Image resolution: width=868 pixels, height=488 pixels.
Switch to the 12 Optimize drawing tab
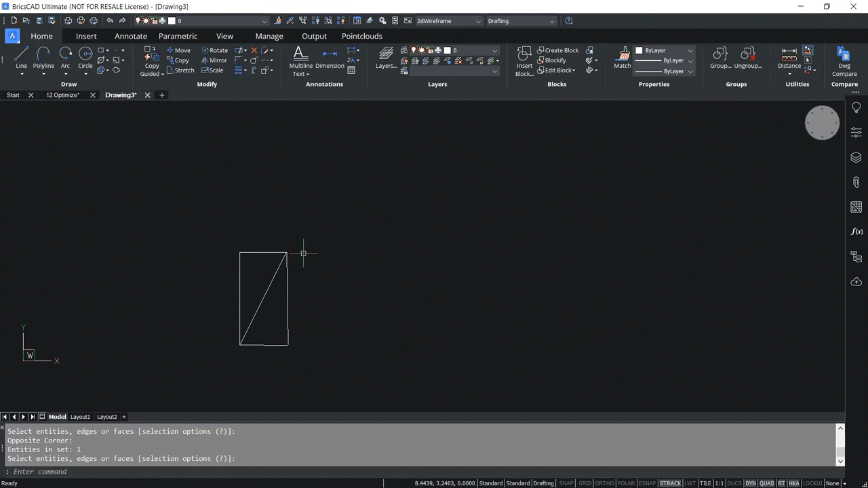pyautogui.click(x=63, y=95)
